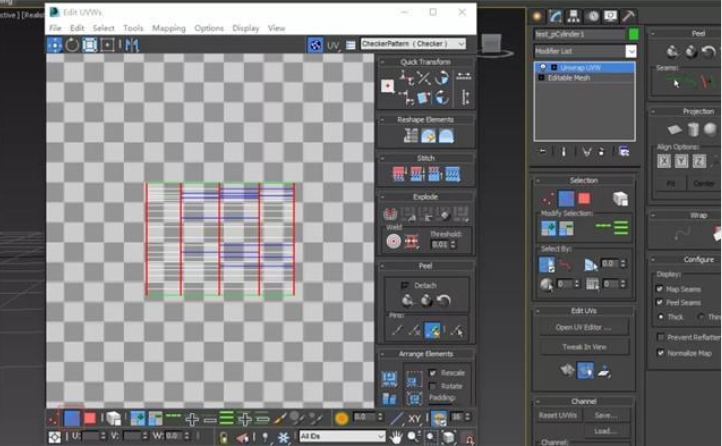Select the Scale tool in Edit UVWs toolbar
Image resolution: width=722 pixels, height=446 pixels.
coord(89,45)
